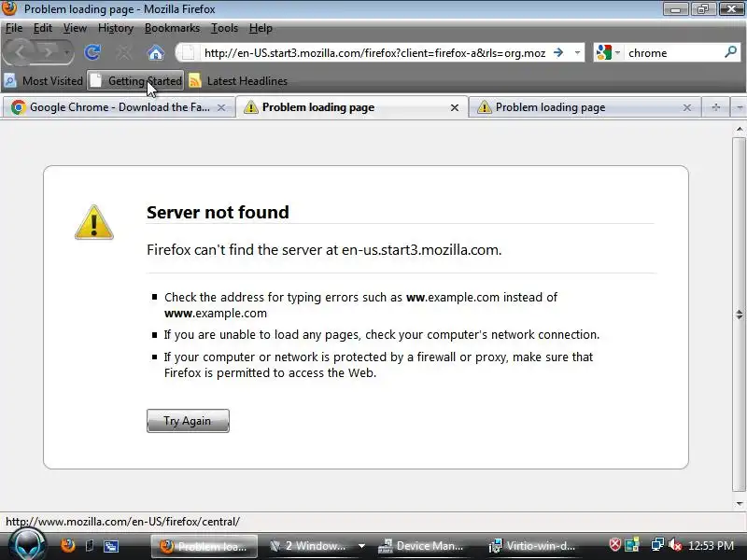Viewport: 747px width, 560px height.
Task: Click the URL address field
Action: [374, 53]
